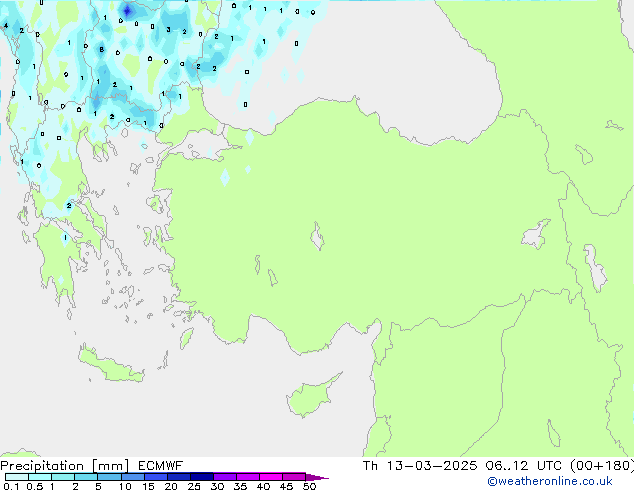Click the 5–10 mm legend swatch

pos(109,477)
